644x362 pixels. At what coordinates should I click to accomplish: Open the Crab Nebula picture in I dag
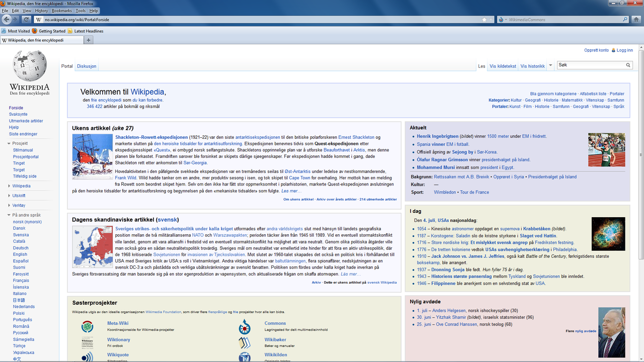click(608, 234)
